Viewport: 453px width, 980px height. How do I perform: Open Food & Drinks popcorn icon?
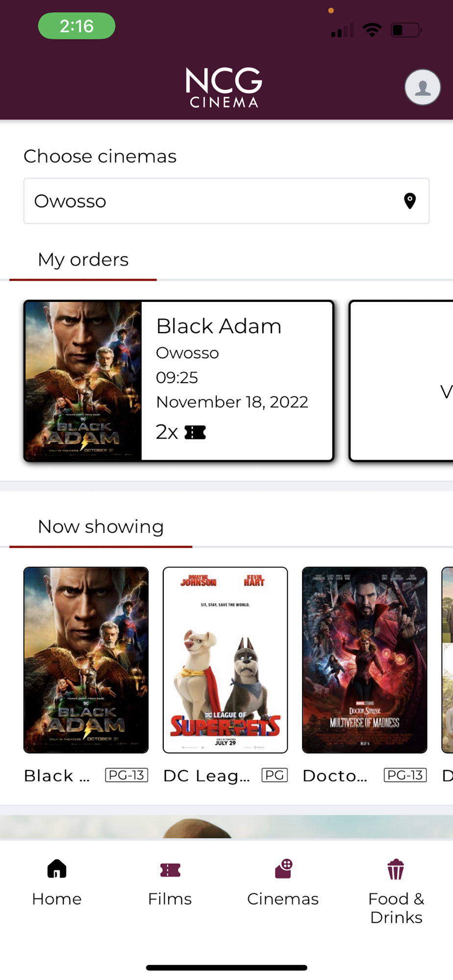pyautogui.click(x=396, y=869)
